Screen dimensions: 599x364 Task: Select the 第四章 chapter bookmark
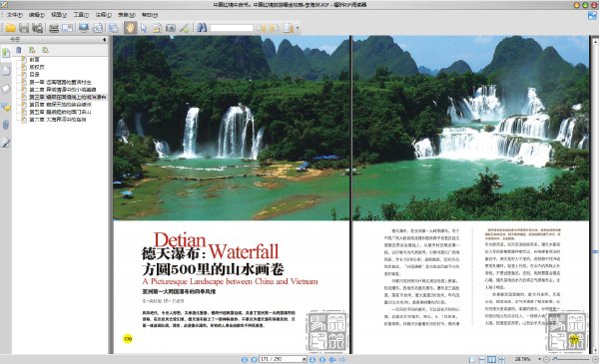tap(60, 105)
